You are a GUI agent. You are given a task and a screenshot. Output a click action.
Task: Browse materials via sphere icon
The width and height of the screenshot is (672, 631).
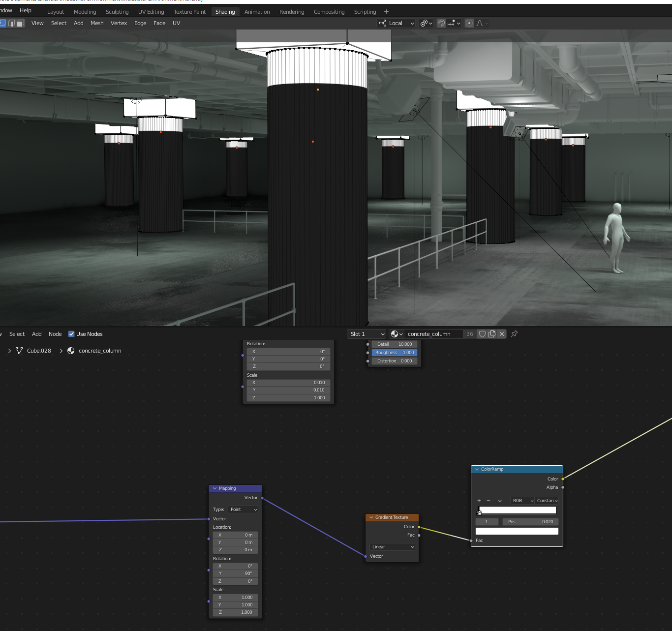(397, 334)
